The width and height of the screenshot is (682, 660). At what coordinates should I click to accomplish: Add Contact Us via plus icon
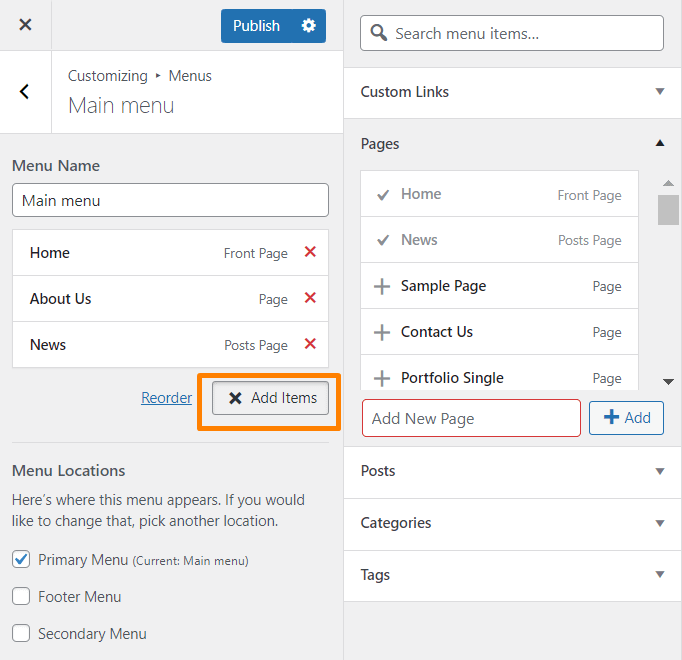point(382,332)
